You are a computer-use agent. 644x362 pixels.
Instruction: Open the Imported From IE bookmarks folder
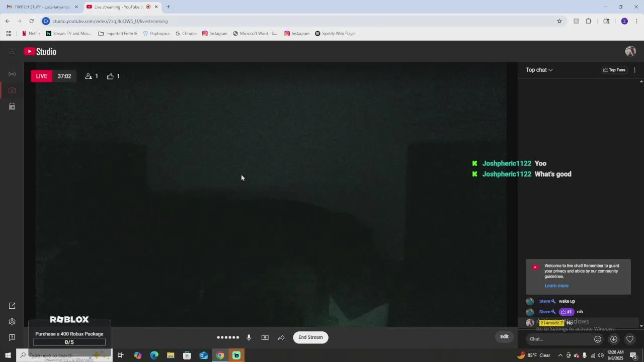118,34
